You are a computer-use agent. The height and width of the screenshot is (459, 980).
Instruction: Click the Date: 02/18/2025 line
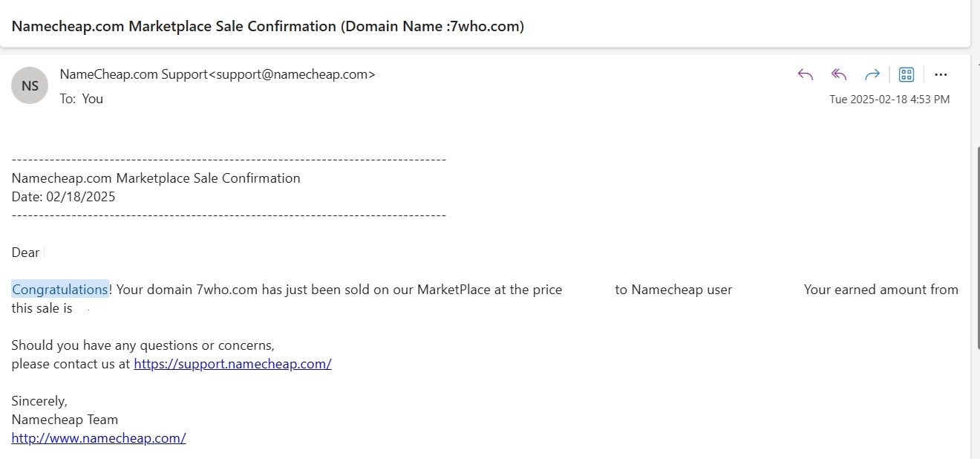(63, 197)
